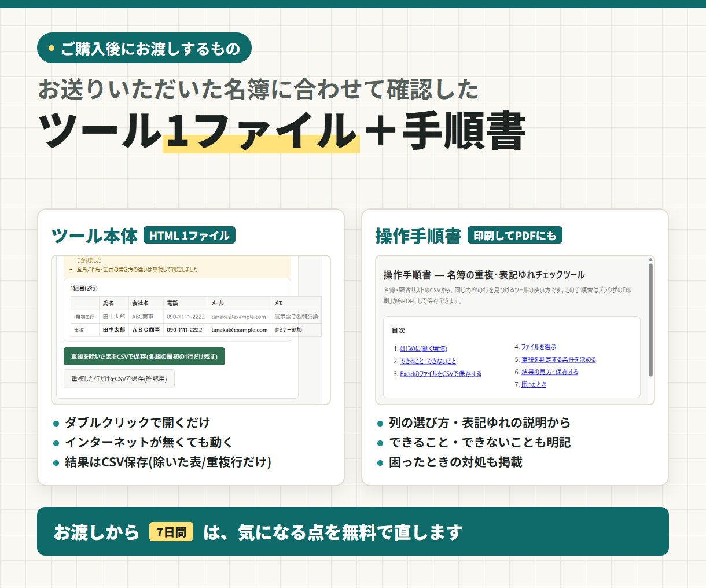Click the 電話 column header
Image resolution: width=706 pixels, height=588 pixels.
(x=185, y=303)
